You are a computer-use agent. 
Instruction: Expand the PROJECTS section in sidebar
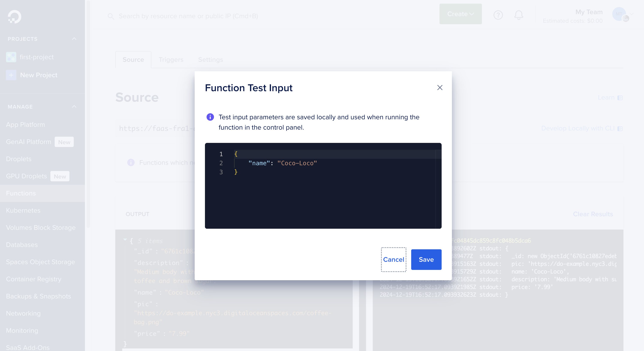pyautogui.click(x=75, y=38)
